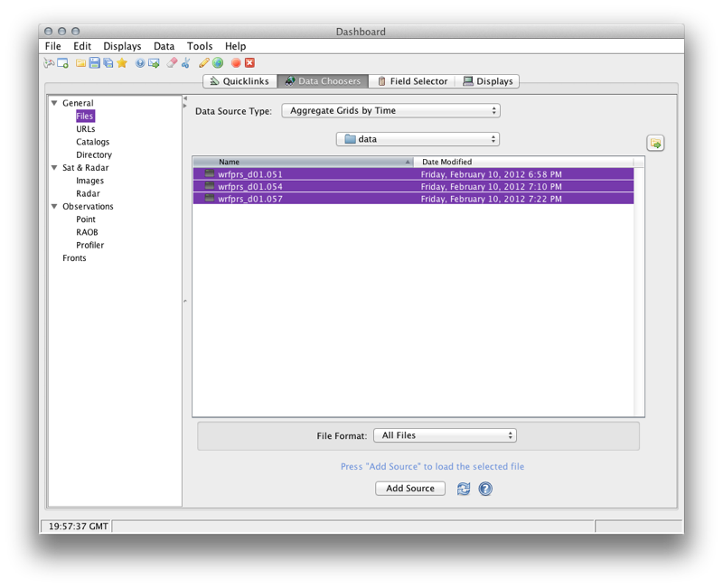
Task: Click the yellow star favorites toolbar icon
Action: pyautogui.click(x=122, y=63)
